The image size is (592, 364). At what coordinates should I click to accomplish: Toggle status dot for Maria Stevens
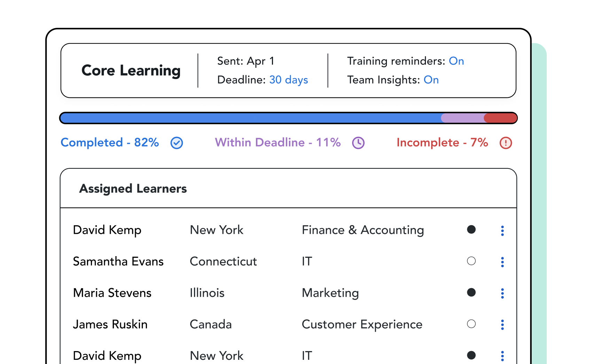pyautogui.click(x=471, y=292)
